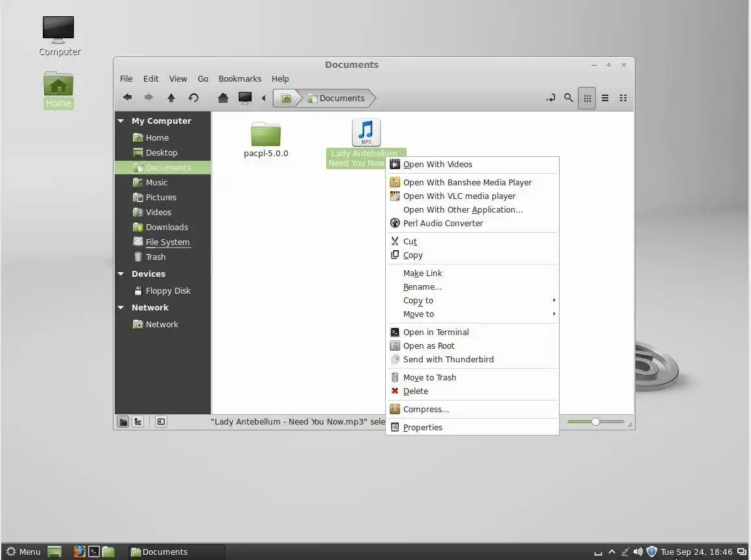Choose Open With Videos
Image resolution: width=751 pixels, height=560 pixels.
(472, 164)
